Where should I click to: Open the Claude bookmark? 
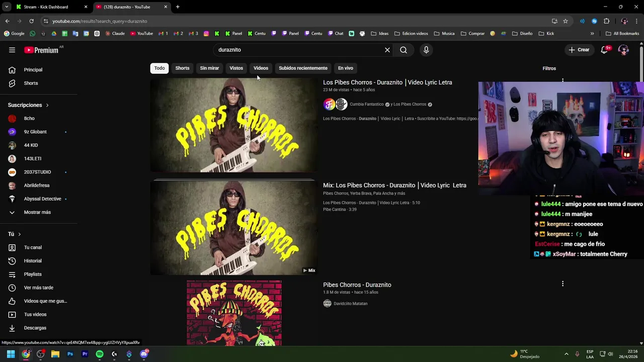[115, 34]
